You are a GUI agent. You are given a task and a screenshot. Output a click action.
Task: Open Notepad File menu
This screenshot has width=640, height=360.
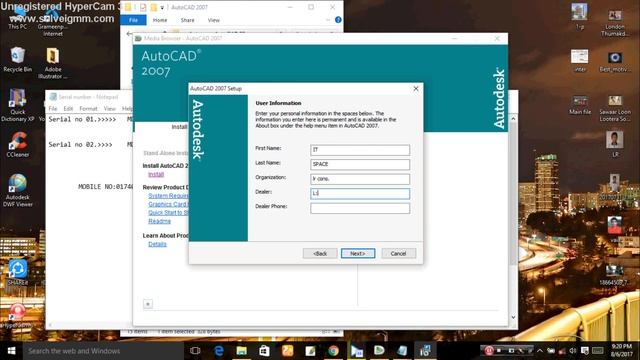53,109
